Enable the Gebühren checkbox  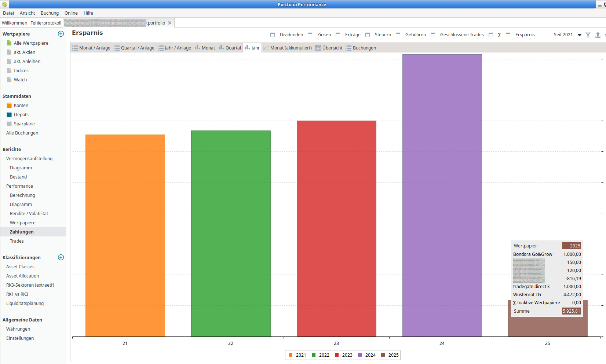pyautogui.click(x=398, y=35)
